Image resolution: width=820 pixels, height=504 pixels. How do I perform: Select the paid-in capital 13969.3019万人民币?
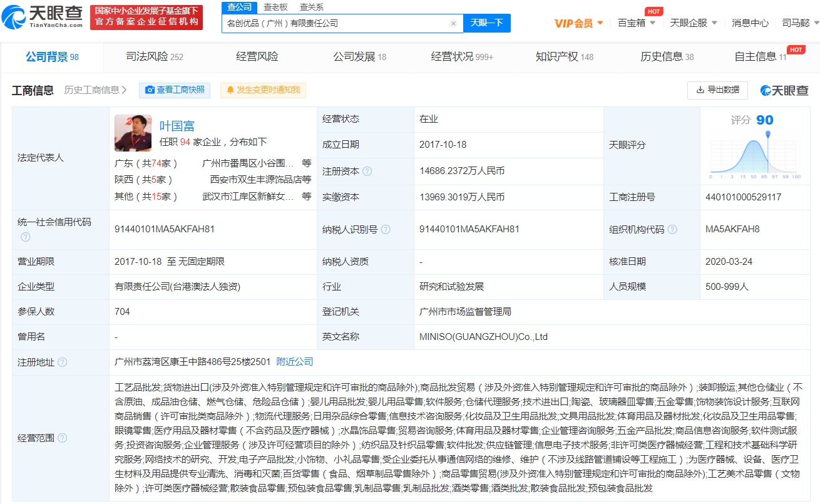462,197
